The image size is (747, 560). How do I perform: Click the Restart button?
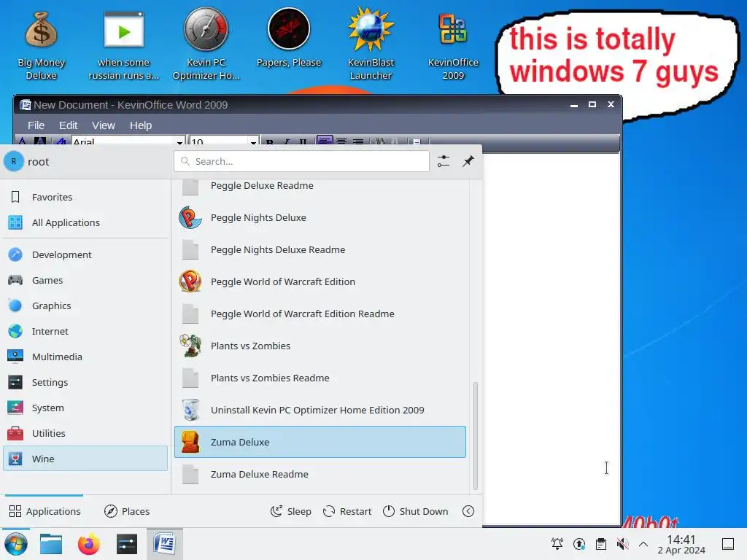pyautogui.click(x=347, y=511)
